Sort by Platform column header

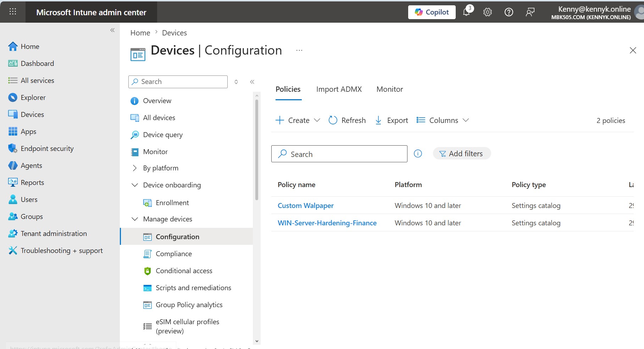408,185
